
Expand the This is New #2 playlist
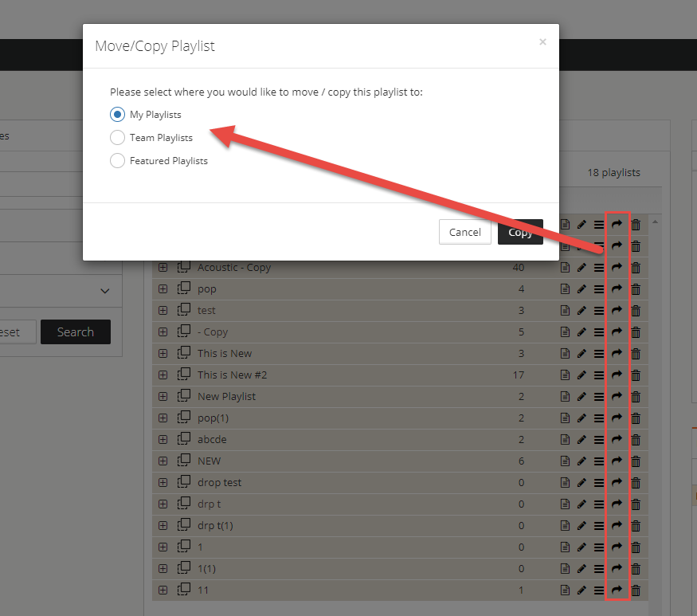163,375
